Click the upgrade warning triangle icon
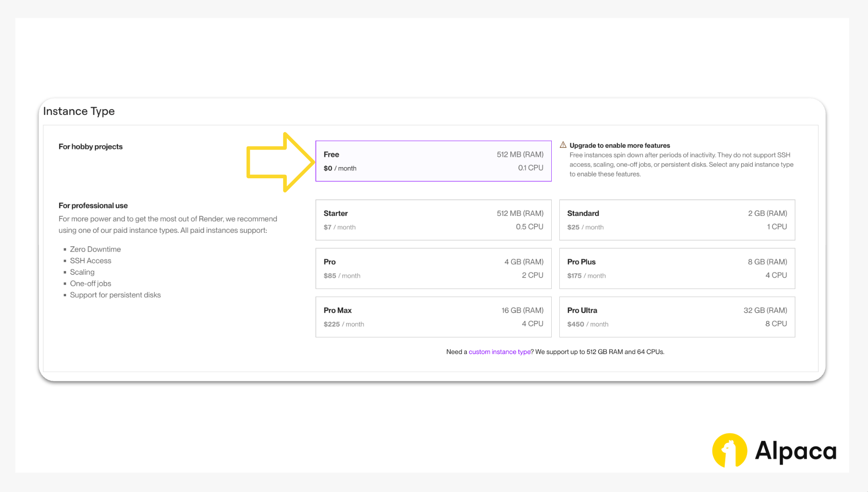 click(563, 145)
